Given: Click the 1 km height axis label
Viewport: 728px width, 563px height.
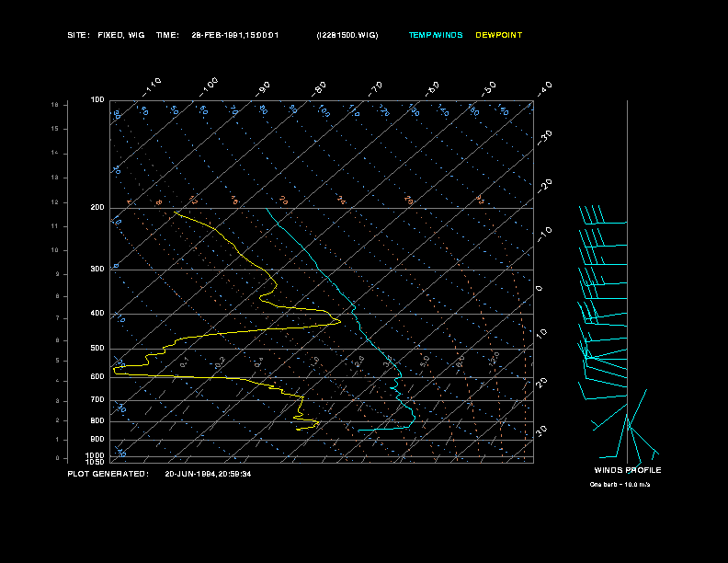Looking at the screenshot, I should [x=58, y=440].
